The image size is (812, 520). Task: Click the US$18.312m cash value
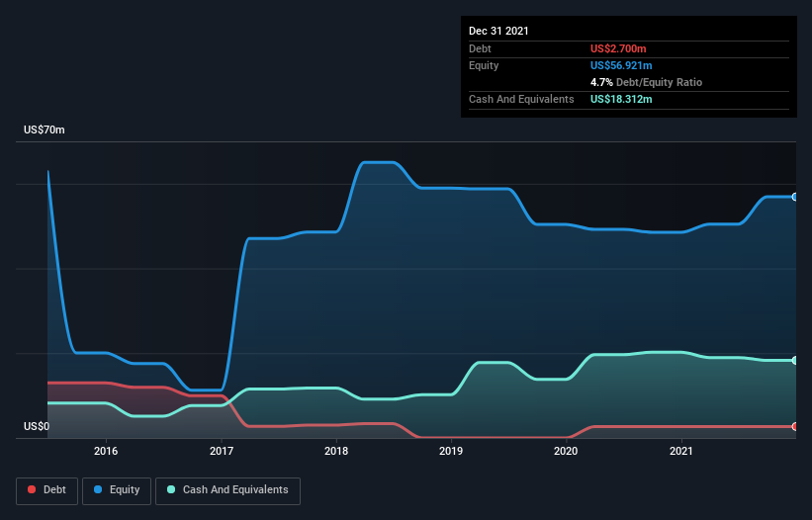pos(621,99)
